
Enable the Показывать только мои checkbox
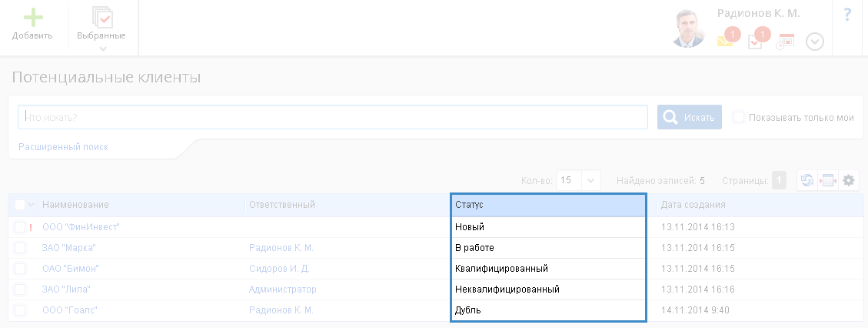[x=739, y=117]
